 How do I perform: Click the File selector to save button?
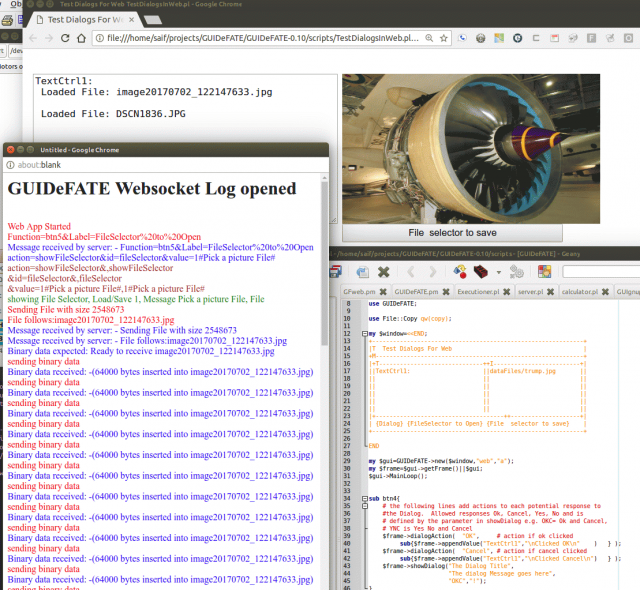tap(452, 233)
